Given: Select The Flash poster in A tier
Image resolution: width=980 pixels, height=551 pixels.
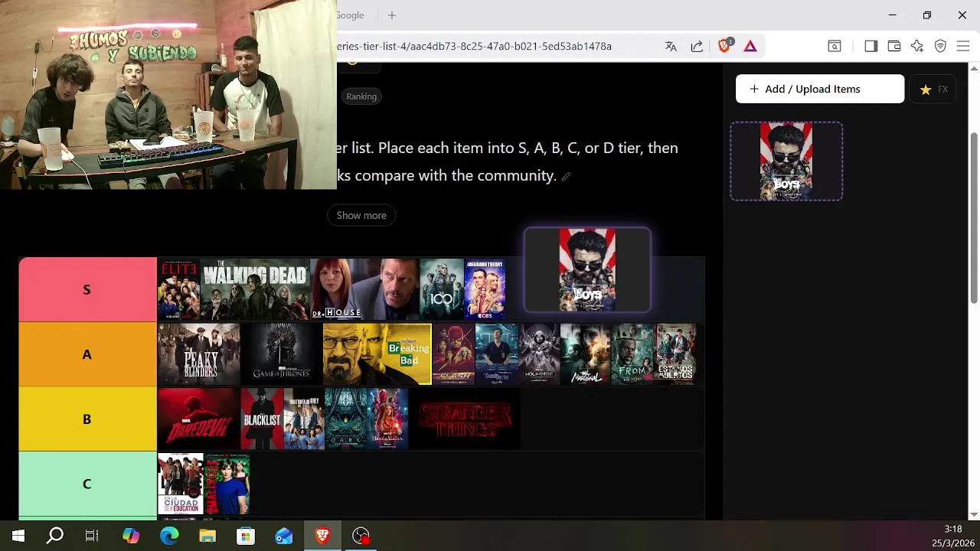Looking at the screenshot, I should click(453, 354).
